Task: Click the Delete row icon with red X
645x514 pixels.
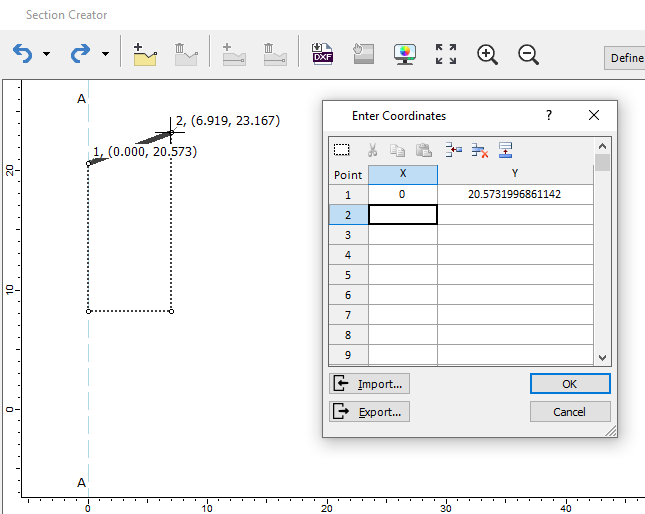Action: (x=480, y=150)
